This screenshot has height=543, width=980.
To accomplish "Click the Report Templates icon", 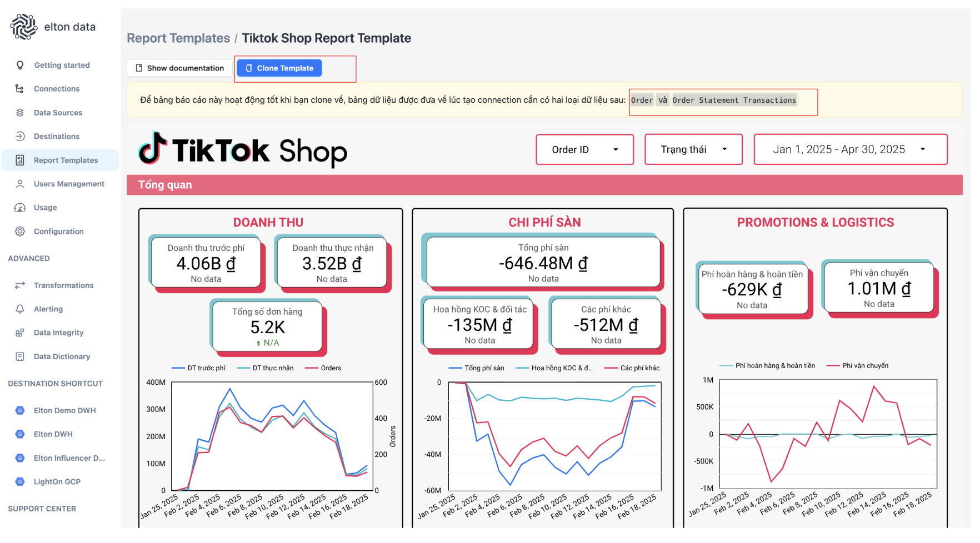I will [20, 160].
